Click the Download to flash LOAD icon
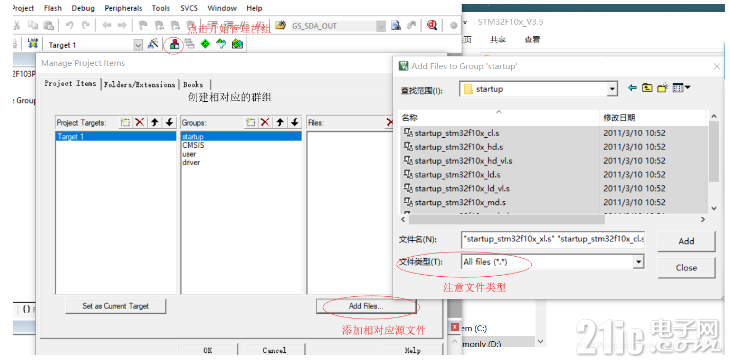730x362 pixels. tap(33, 44)
